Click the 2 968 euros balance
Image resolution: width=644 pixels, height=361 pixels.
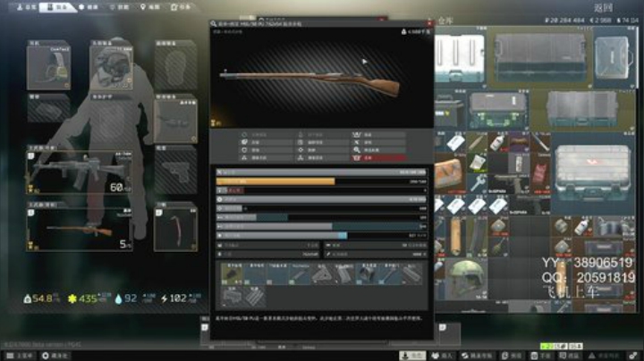pyautogui.click(x=600, y=20)
